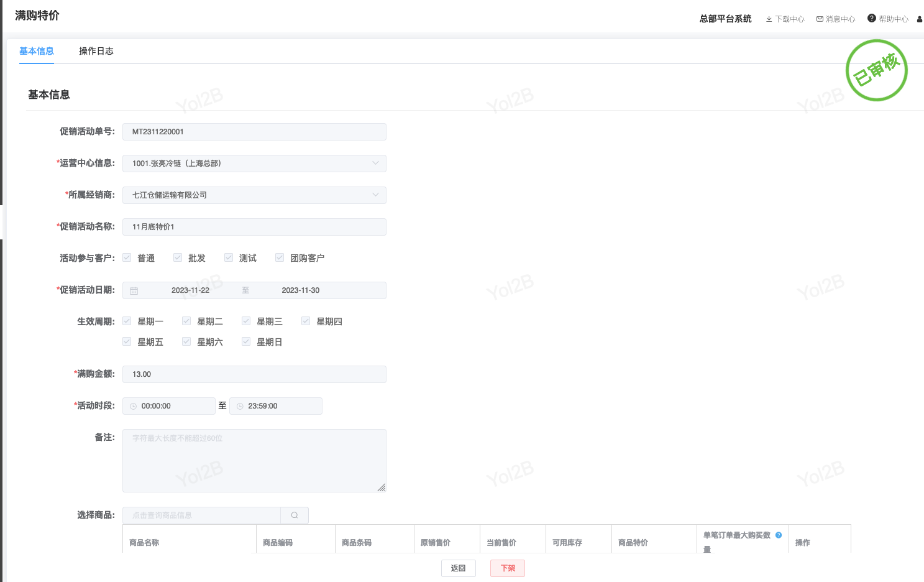The image size is (924, 582).
Task: Click the 商品名称 column header
Action: [144, 543]
